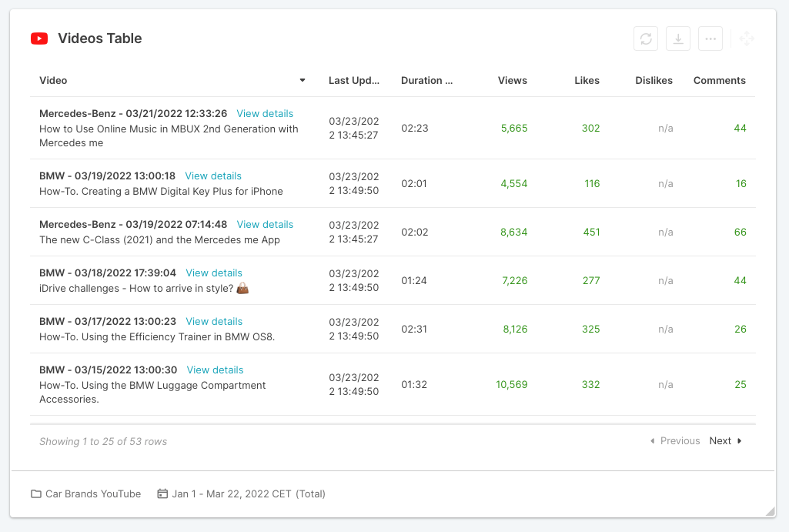Click description 'How-To. Creating a BMW Digital Key Plus for iPhone'
The image size is (789, 532).
pyautogui.click(x=161, y=192)
